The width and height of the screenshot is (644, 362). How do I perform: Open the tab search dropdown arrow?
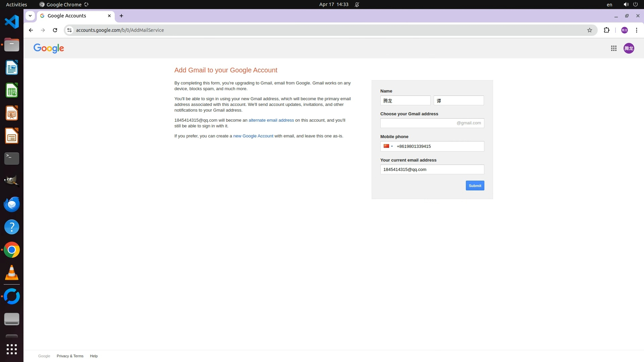click(x=30, y=16)
